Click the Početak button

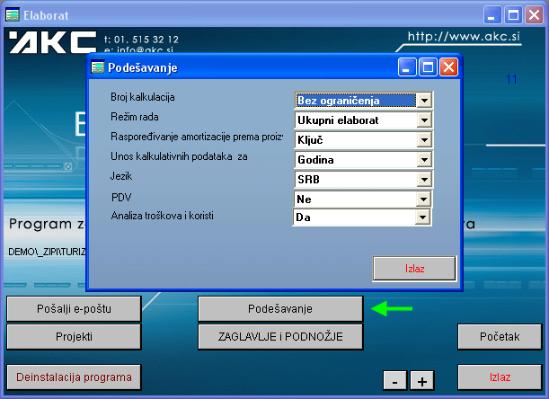[x=500, y=337]
